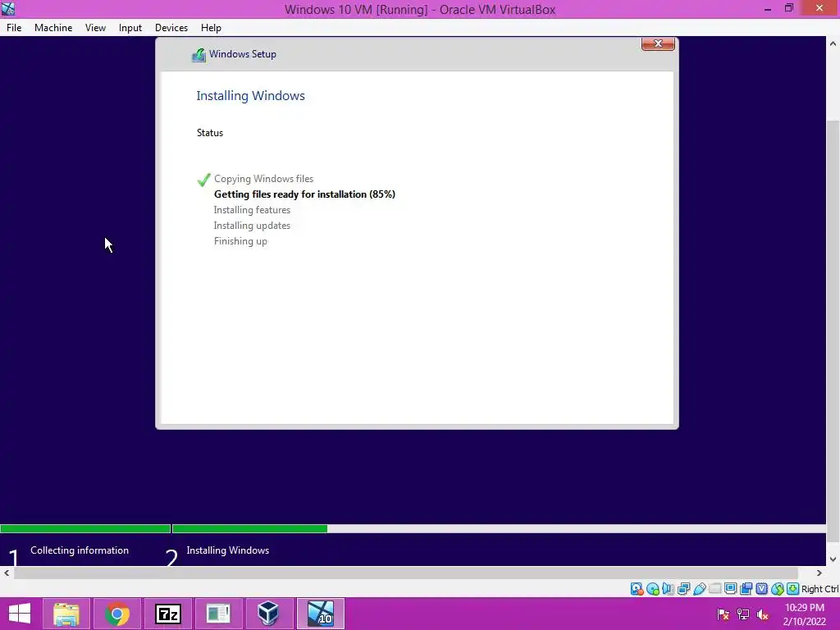The image size is (840, 630).
Task: Close the Windows Setup dialog
Action: click(x=658, y=44)
